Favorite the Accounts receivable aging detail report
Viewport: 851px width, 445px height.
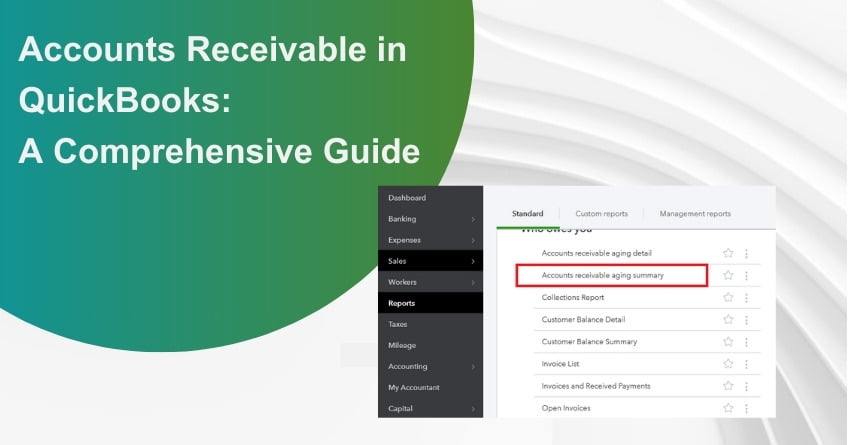click(728, 253)
